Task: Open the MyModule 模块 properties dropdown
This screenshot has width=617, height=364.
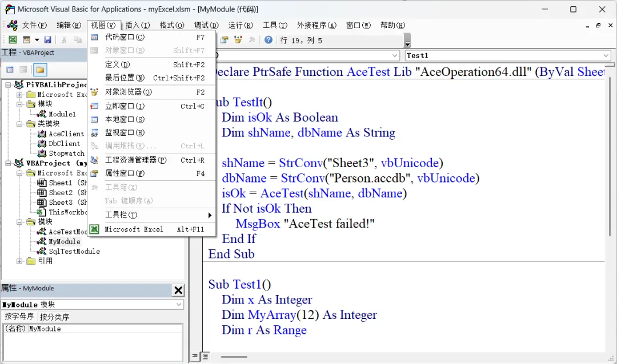Action: pos(179,304)
